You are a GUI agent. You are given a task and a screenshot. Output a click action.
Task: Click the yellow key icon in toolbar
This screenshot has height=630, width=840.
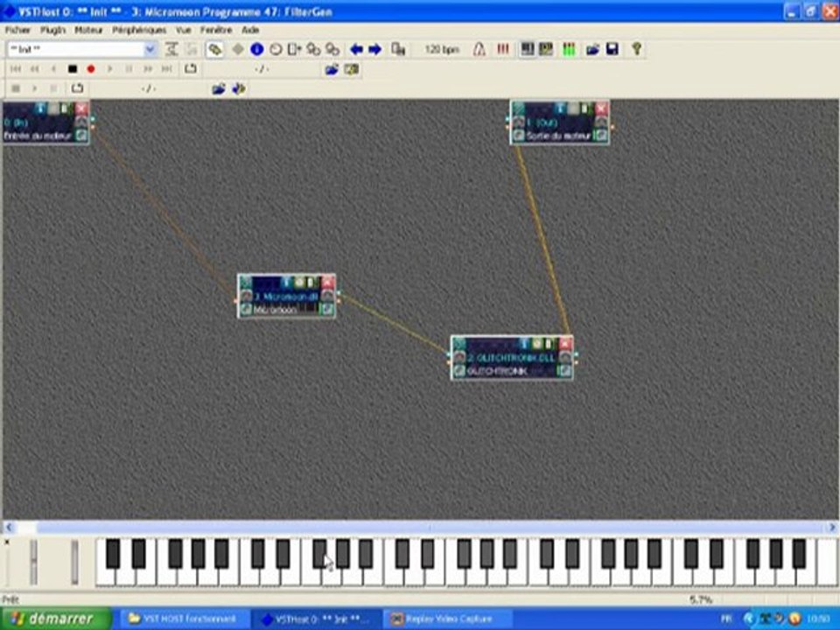point(636,49)
